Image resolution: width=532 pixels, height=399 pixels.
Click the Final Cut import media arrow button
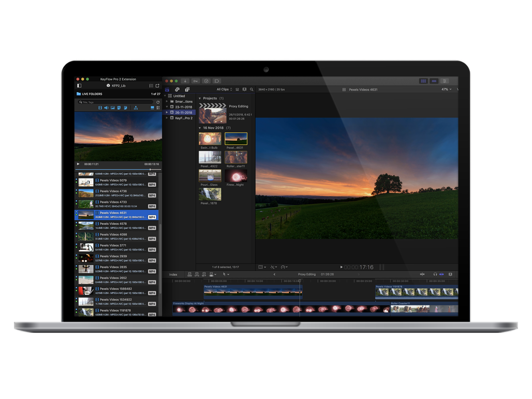tap(185, 81)
